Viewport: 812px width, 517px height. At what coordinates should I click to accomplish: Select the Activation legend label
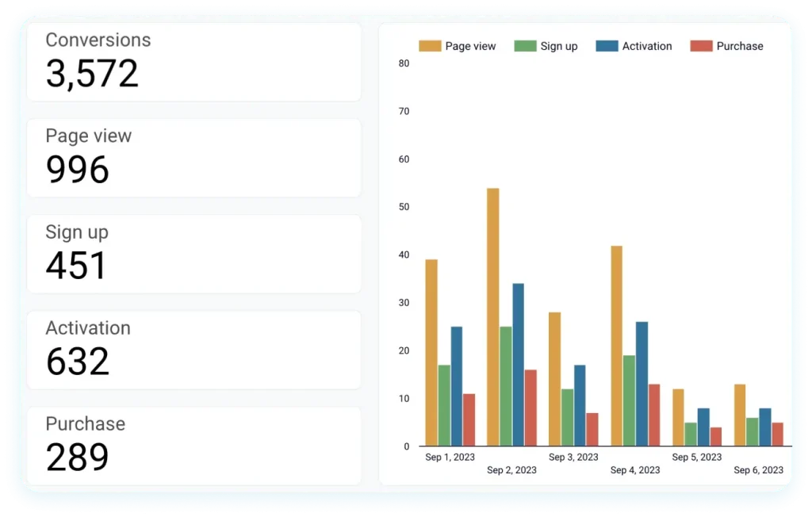click(647, 46)
